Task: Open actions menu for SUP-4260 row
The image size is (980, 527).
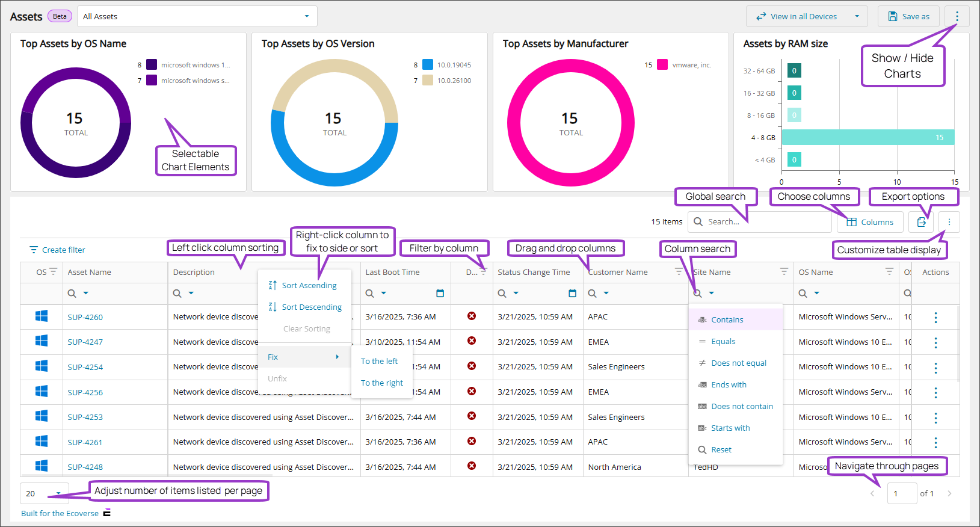Action: coord(935,317)
